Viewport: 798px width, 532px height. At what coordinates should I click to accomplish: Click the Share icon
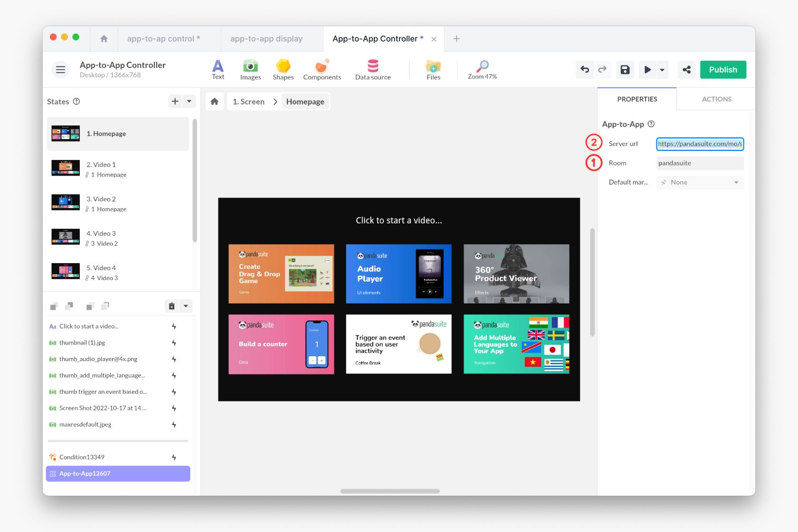tap(686, 69)
